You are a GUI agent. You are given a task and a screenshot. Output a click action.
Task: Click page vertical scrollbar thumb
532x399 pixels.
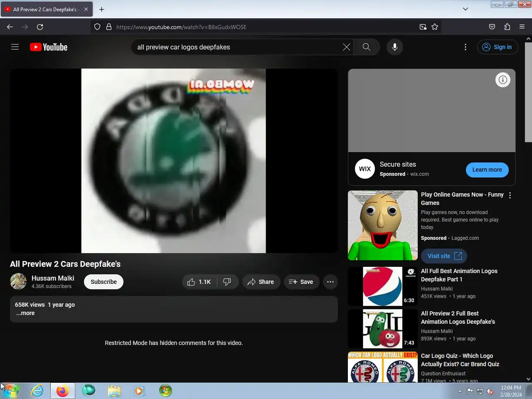tap(528, 92)
